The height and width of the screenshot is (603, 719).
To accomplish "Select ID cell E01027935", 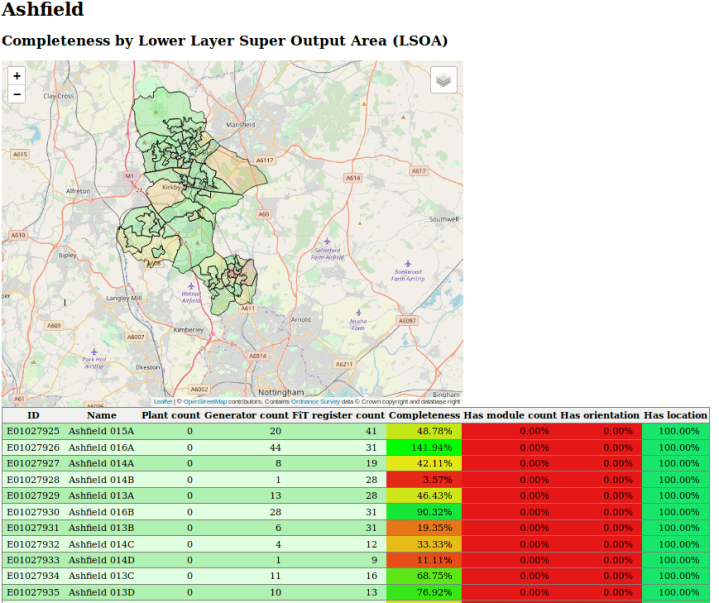I will [x=33, y=592].
